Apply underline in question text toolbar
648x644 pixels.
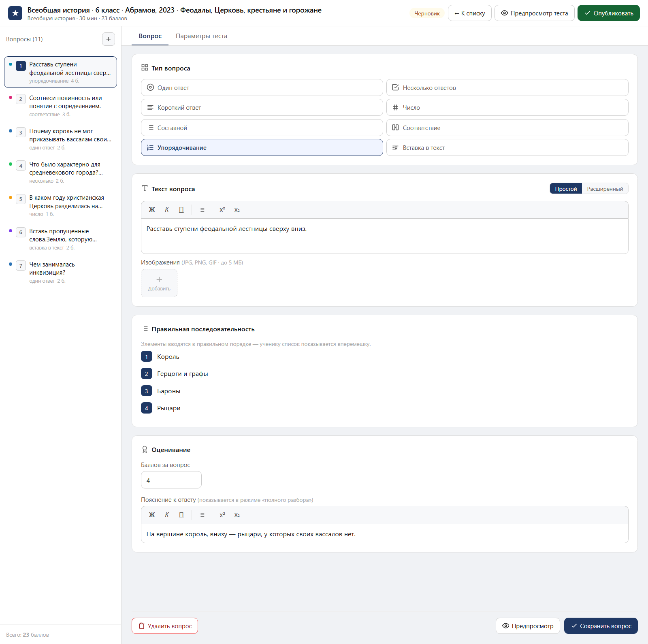pos(181,210)
